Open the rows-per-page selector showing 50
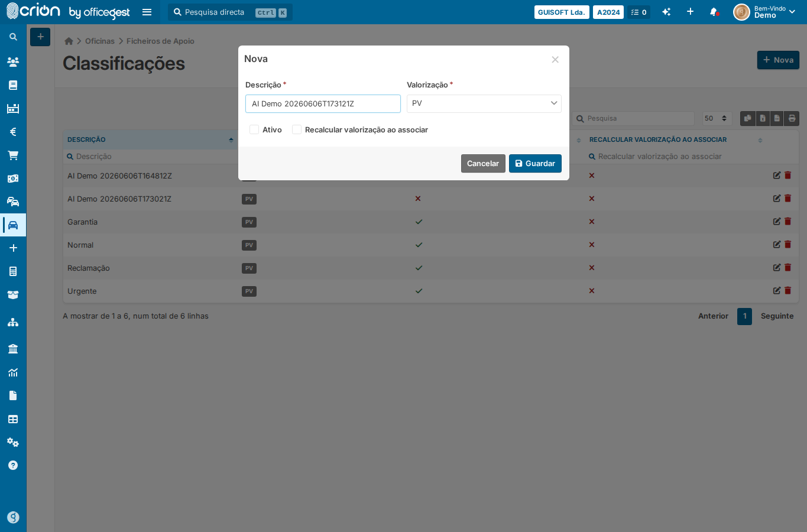The height and width of the screenshot is (532, 807). 717,118
